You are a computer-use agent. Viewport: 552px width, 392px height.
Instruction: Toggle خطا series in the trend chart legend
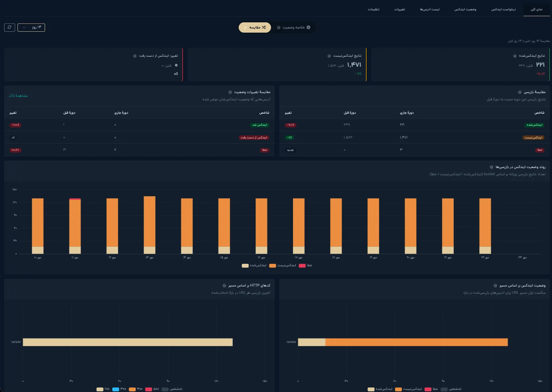305,266
